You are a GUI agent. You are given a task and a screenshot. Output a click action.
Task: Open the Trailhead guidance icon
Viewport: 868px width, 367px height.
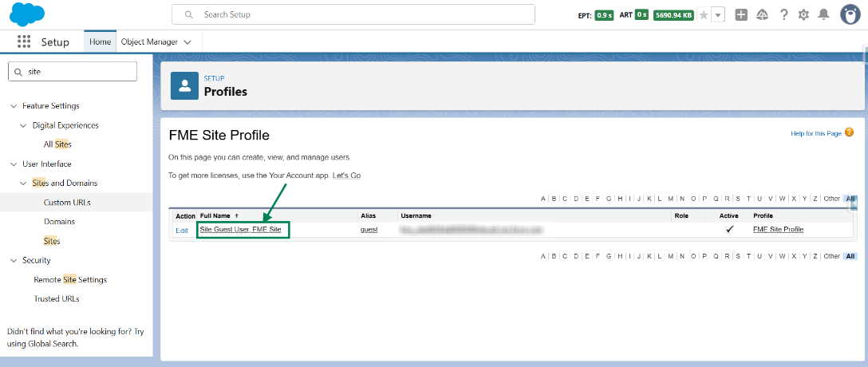[762, 15]
